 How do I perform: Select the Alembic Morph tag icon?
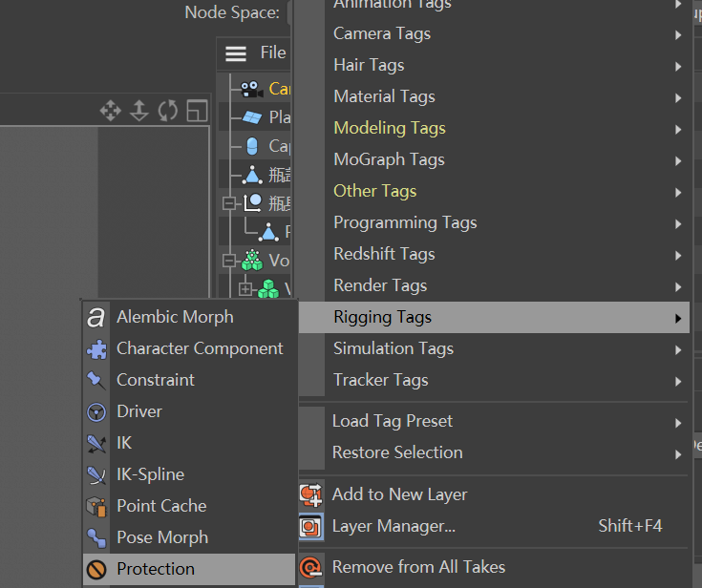tap(96, 317)
